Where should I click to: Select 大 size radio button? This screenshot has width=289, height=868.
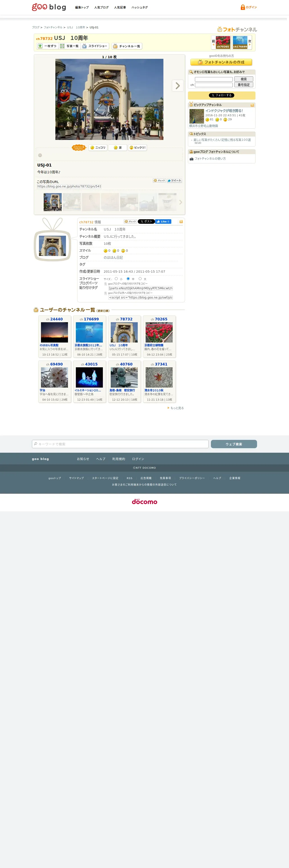(x=140, y=279)
